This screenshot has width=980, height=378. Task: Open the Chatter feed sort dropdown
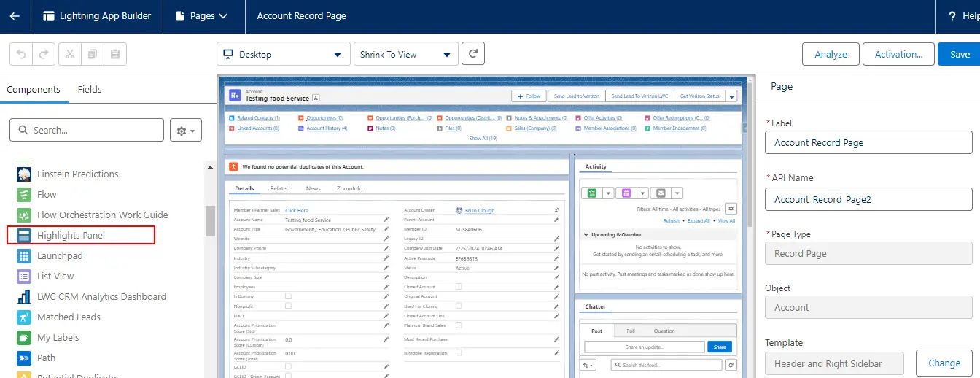tap(589, 365)
